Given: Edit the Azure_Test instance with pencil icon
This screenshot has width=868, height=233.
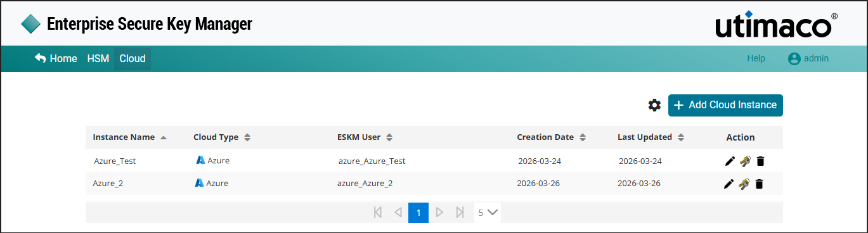Looking at the screenshot, I should click(730, 161).
